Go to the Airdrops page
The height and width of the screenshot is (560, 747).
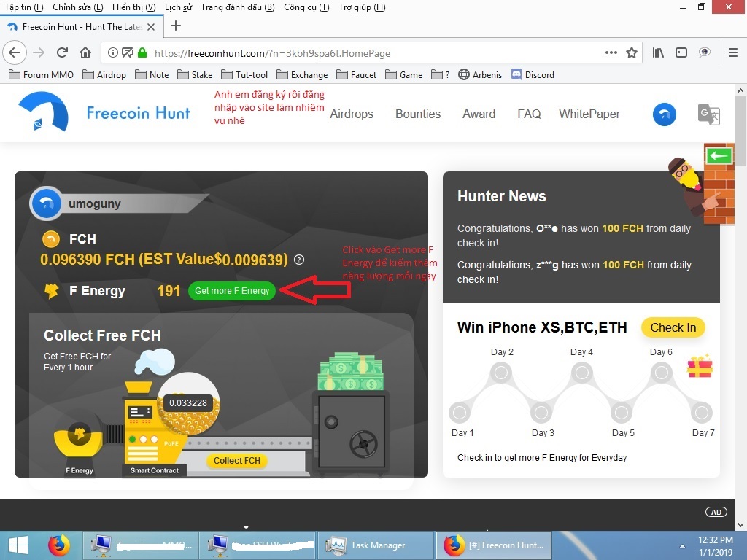pos(352,114)
